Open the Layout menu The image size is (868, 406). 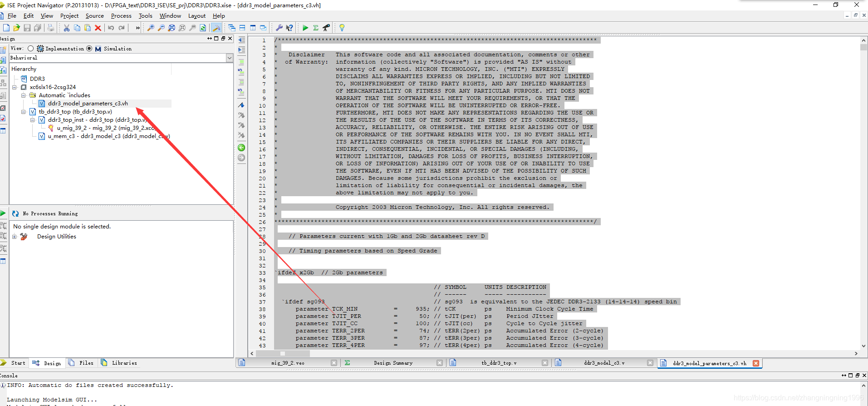pyautogui.click(x=197, y=16)
